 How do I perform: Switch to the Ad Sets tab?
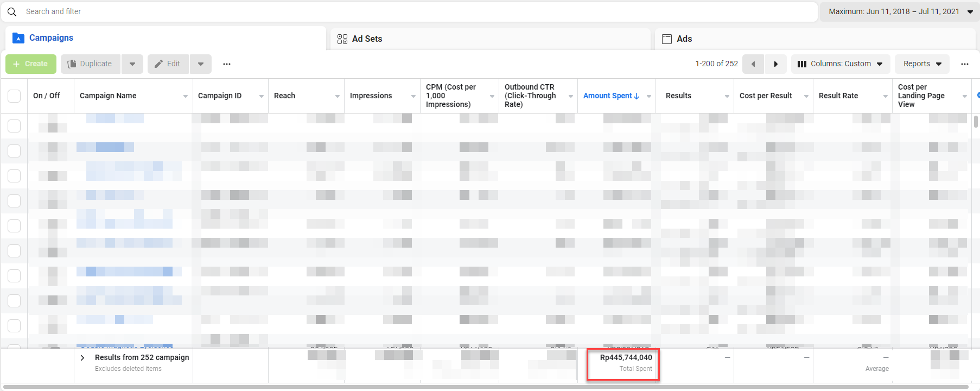367,39
